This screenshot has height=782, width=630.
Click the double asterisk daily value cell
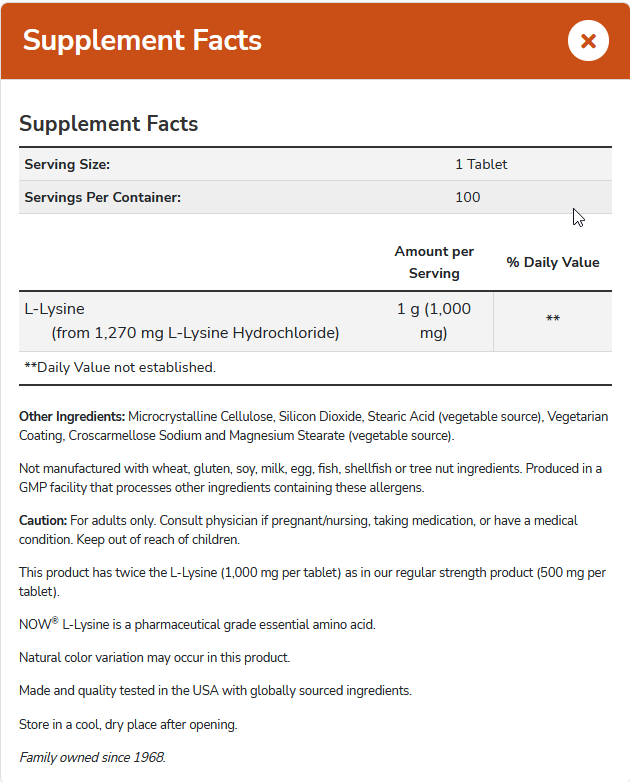(x=552, y=320)
